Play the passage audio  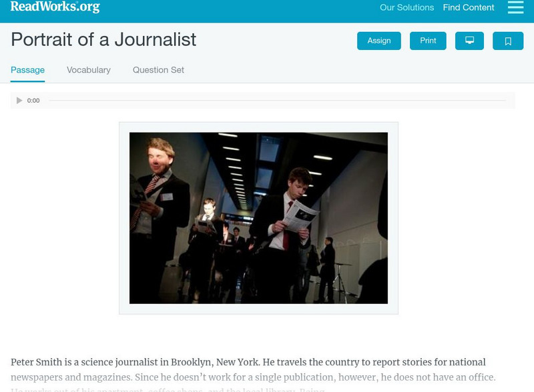[19, 101]
